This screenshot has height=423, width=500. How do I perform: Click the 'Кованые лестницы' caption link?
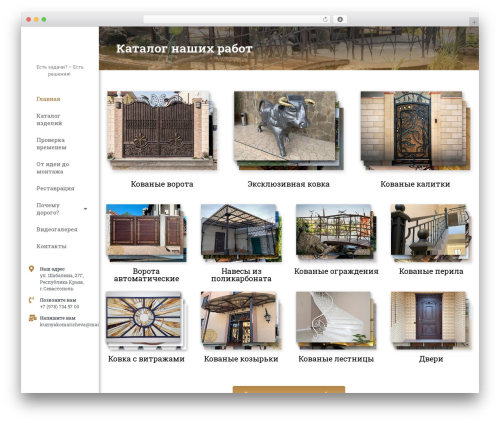coord(336,359)
